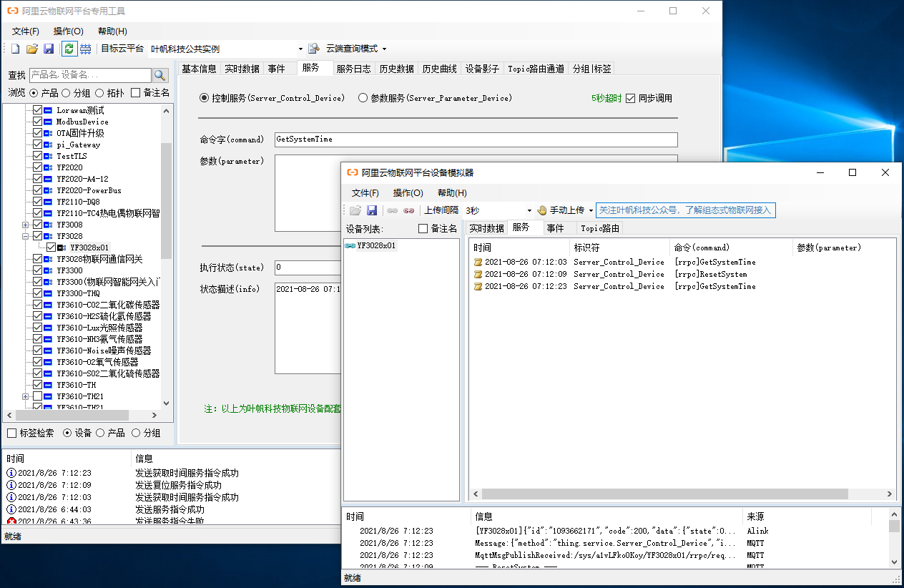Click the 关注叶帆科技公众号 link box
This screenshot has width=904, height=588.
coord(686,210)
